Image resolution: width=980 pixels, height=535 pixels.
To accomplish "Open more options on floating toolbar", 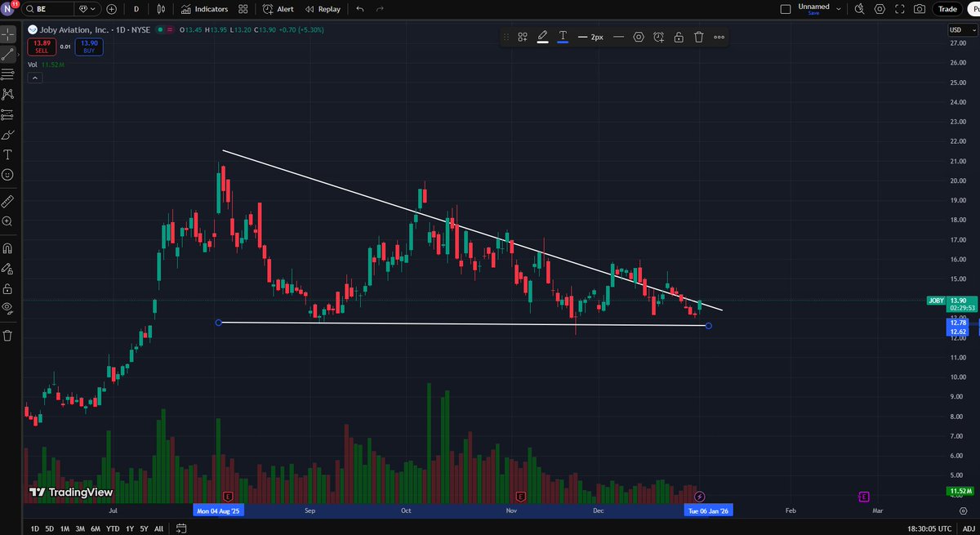I will (719, 37).
